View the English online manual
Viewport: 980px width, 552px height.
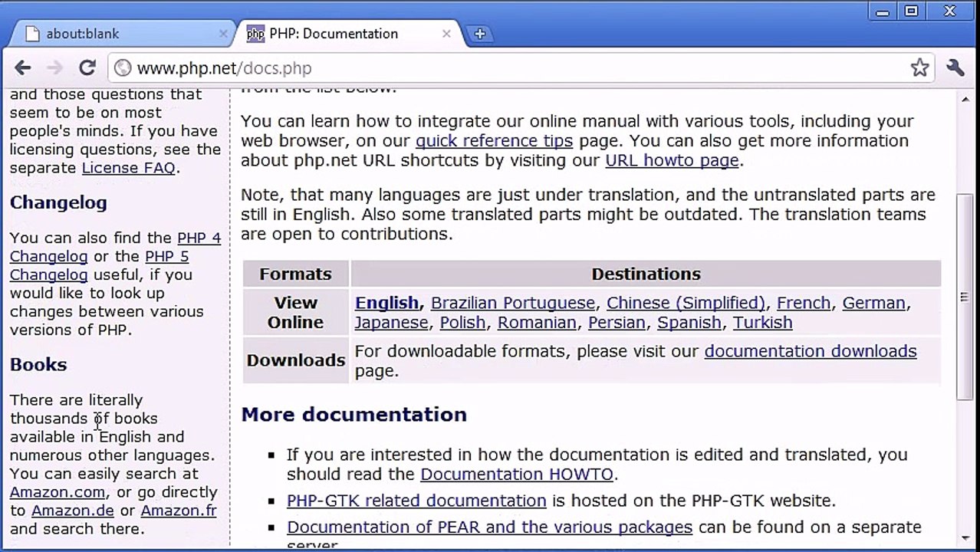point(386,303)
